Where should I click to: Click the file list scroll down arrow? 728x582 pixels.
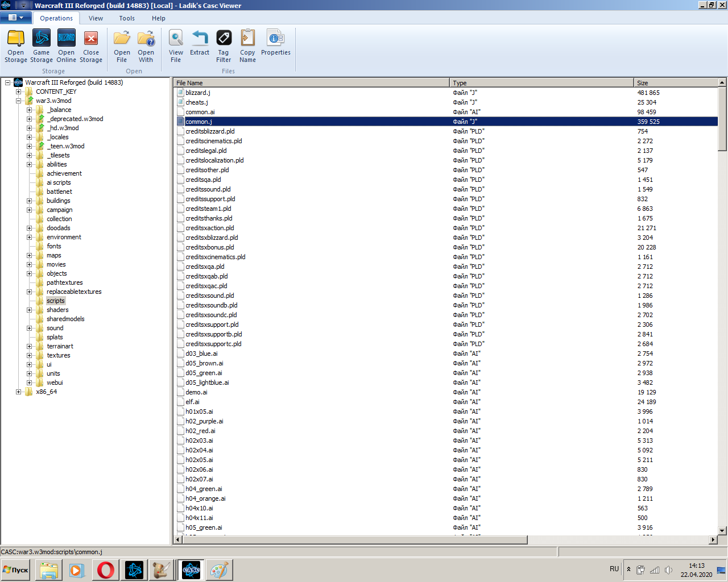722,531
